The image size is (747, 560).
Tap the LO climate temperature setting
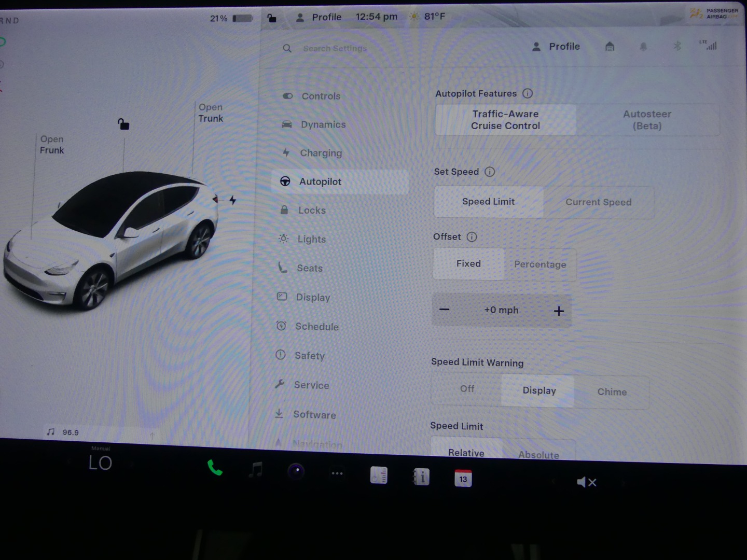(100, 463)
